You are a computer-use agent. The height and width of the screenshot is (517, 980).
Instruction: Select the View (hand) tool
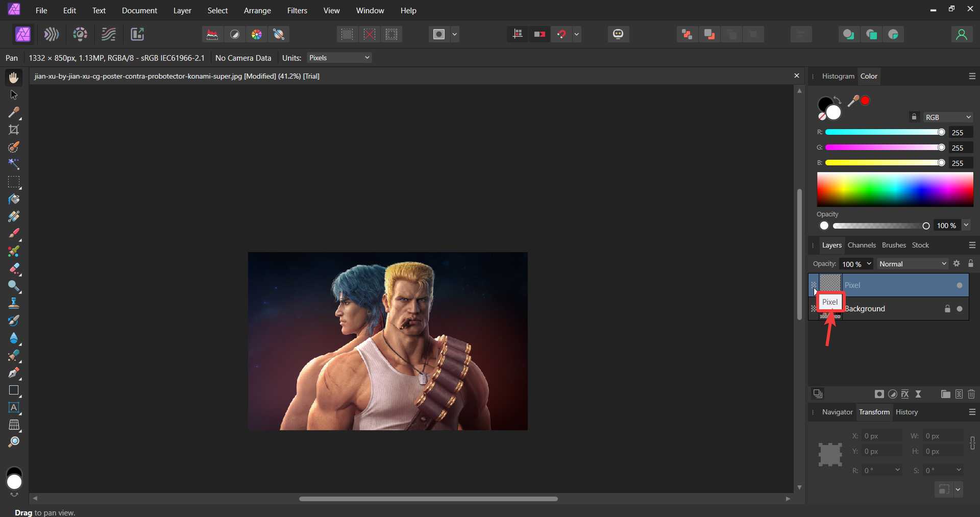[x=14, y=78]
